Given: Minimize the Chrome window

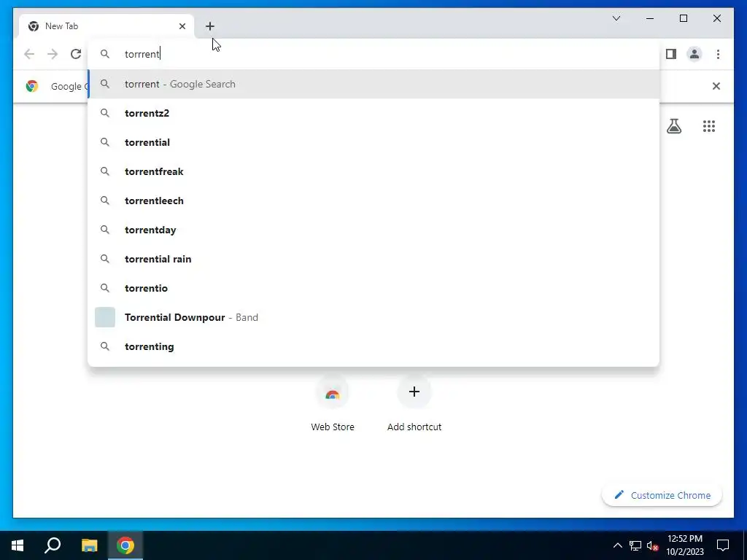Looking at the screenshot, I should coord(650,18).
